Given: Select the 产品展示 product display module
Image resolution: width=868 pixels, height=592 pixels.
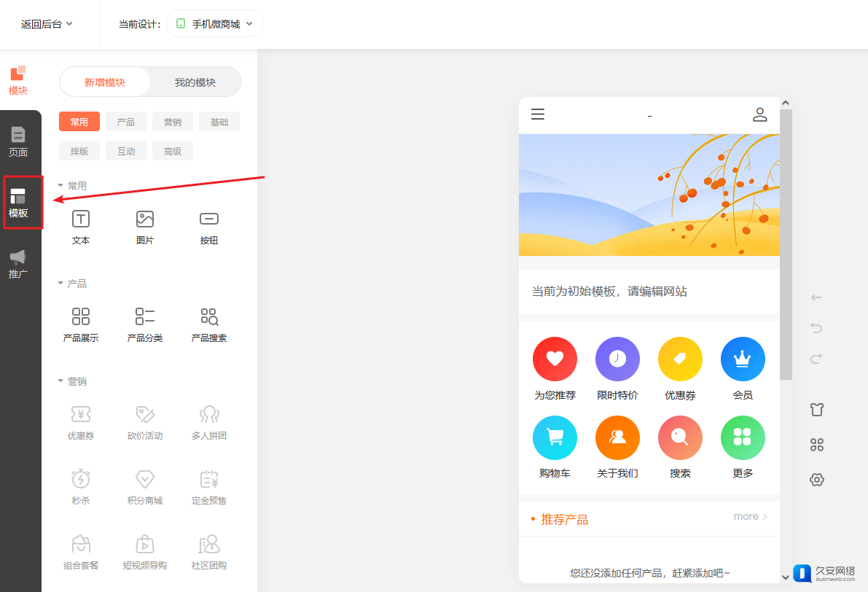Looking at the screenshot, I should (81, 324).
